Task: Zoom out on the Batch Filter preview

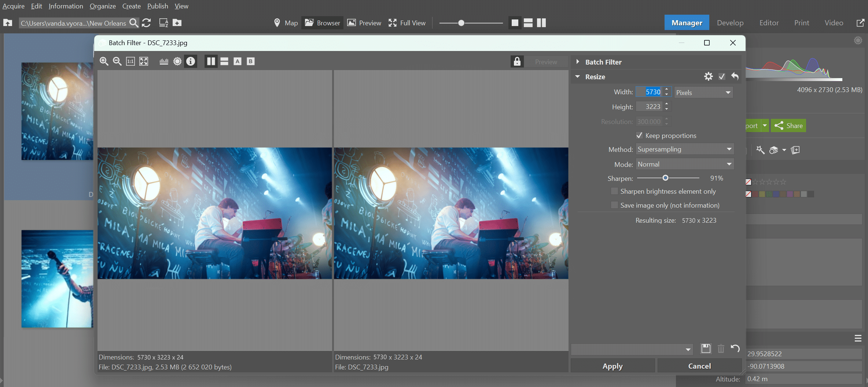Action: [117, 62]
